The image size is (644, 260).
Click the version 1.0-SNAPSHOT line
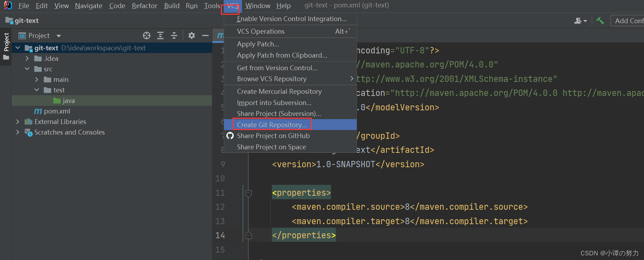tap(348, 164)
